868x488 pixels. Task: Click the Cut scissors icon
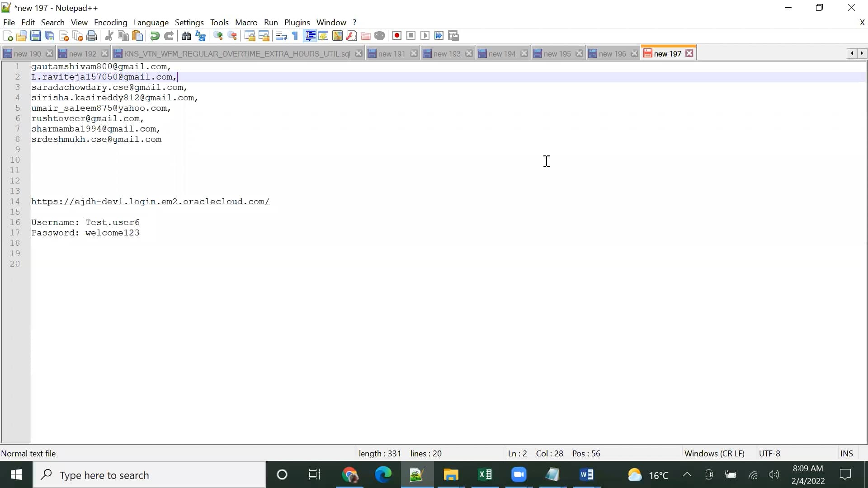[109, 36]
